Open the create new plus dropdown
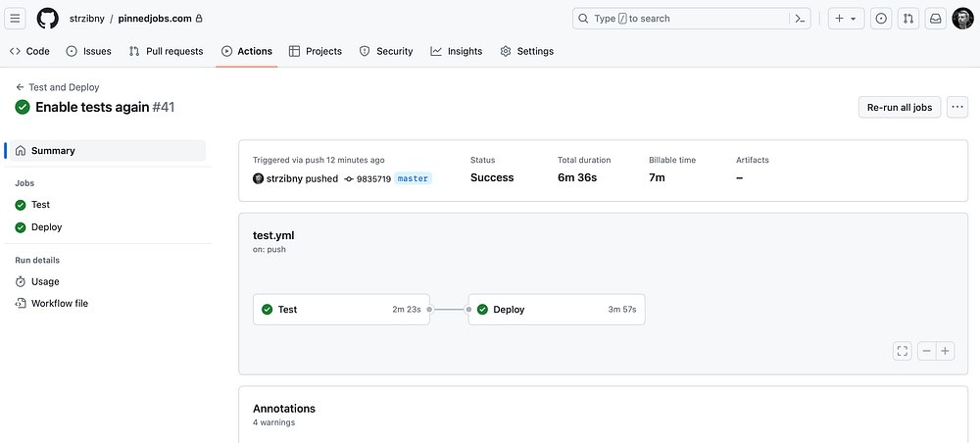The height and width of the screenshot is (443, 980). tap(844, 19)
